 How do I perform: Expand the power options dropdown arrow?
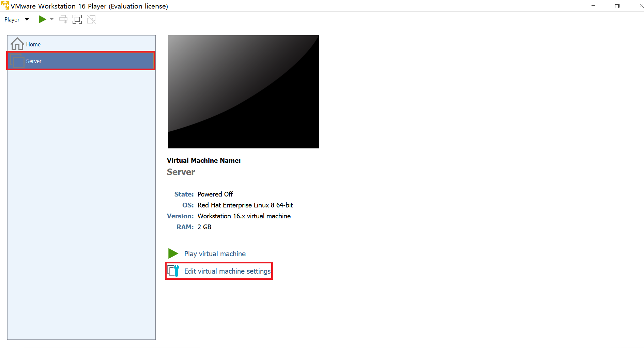click(52, 19)
